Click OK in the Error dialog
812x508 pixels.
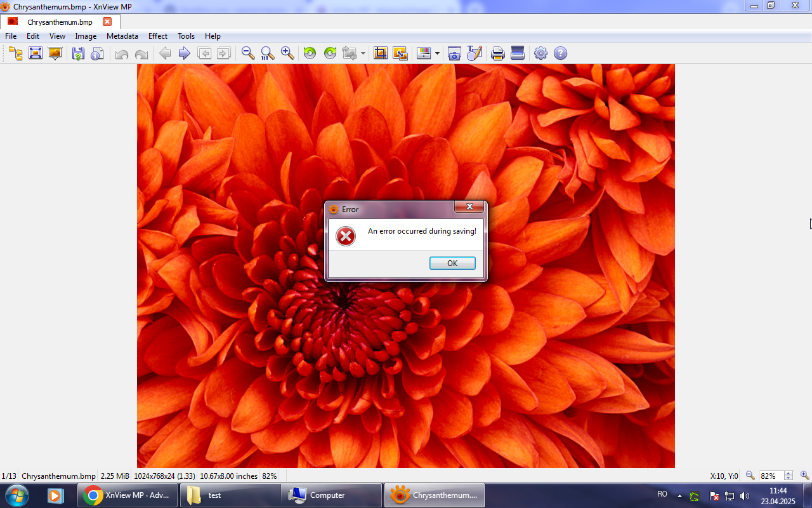[x=452, y=263]
